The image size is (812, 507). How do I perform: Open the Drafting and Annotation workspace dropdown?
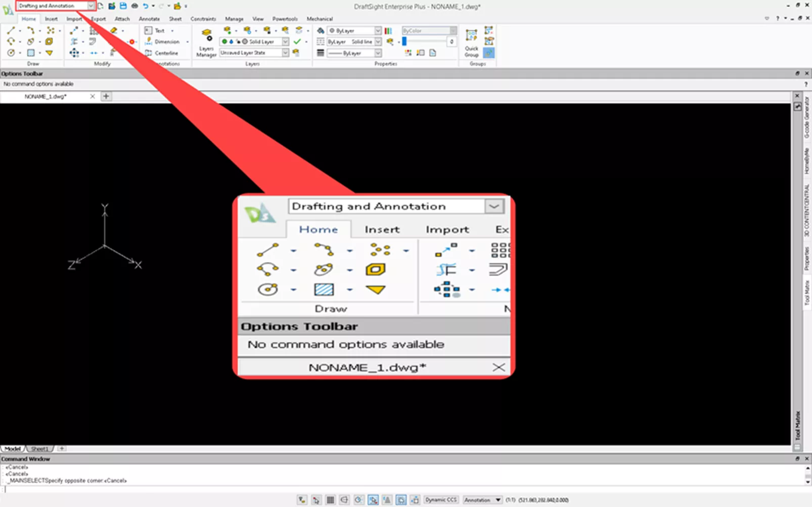tap(91, 6)
